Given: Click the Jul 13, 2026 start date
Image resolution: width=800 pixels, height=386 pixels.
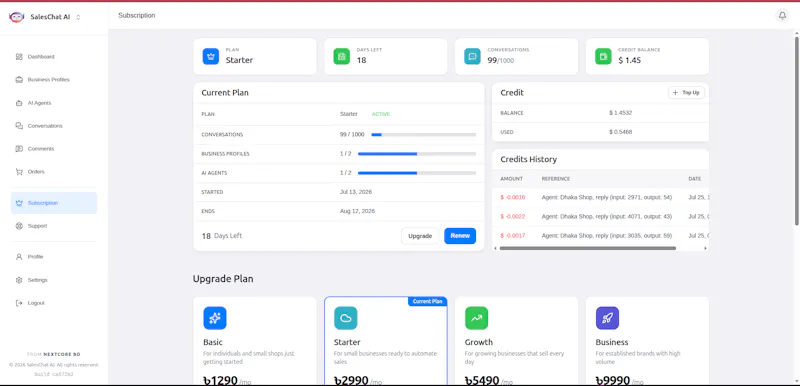Looking at the screenshot, I should coord(356,192).
